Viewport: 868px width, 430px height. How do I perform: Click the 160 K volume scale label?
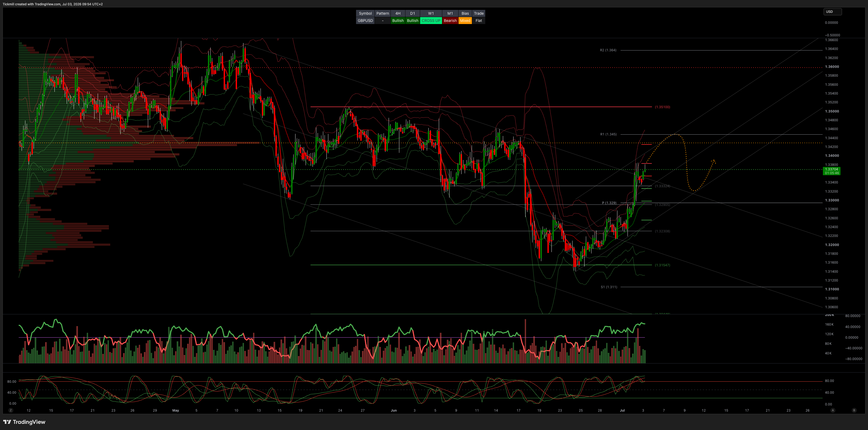point(829,325)
